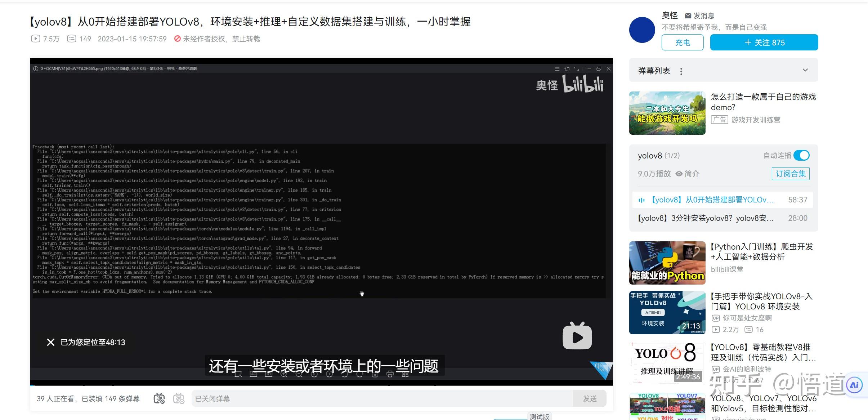Viewport: 868px width, 420px height.
Task: Follow uploader with 关注 875 button
Action: [764, 43]
